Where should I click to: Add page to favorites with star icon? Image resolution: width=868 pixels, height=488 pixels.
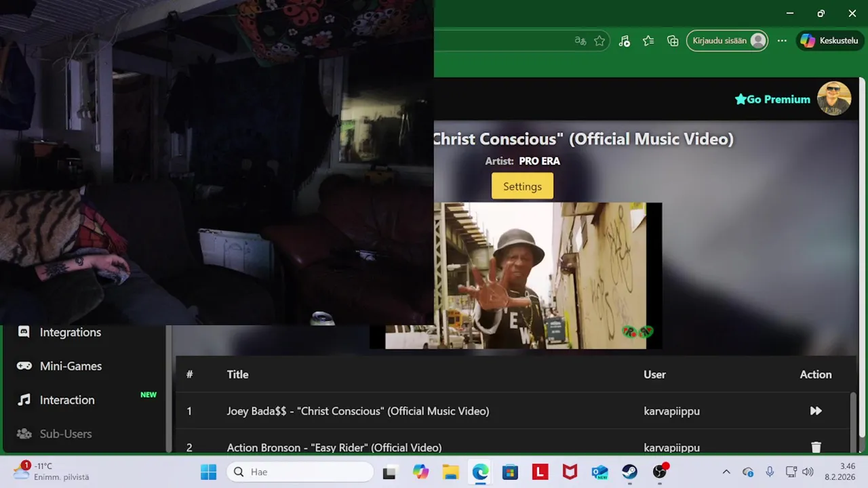tap(599, 41)
